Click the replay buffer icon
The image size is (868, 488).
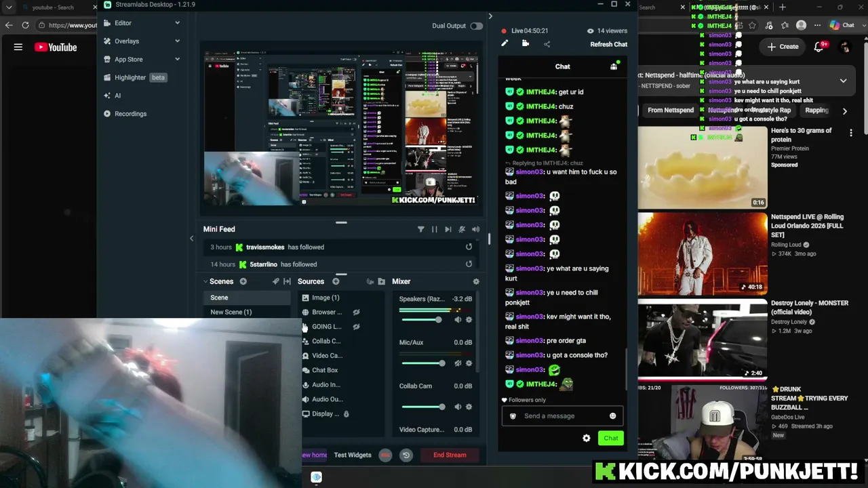(406, 455)
